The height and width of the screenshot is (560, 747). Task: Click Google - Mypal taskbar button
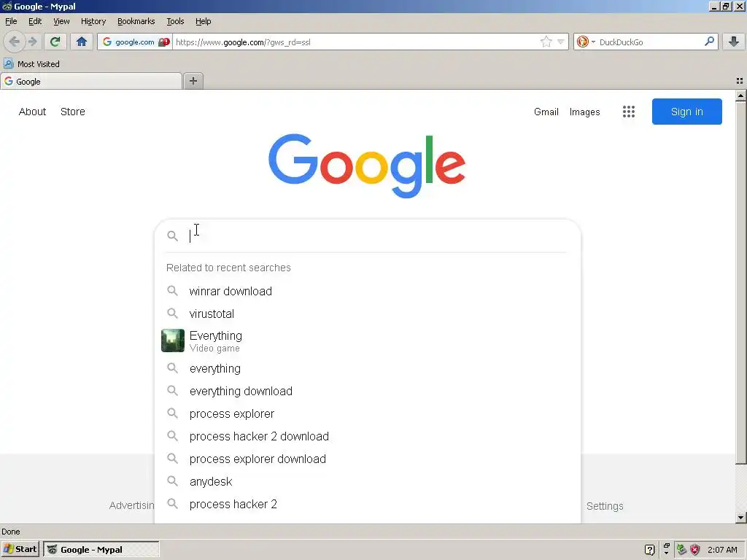pyautogui.click(x=101, y=550)
